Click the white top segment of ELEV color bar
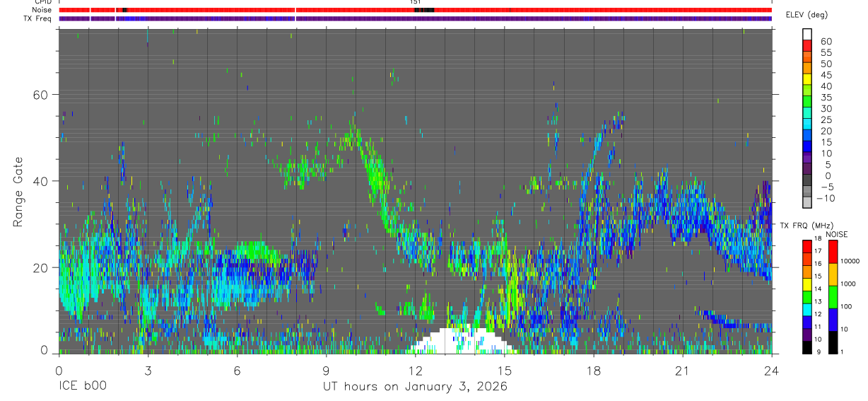Screen dimensions: 868x401 coord(807,34)
